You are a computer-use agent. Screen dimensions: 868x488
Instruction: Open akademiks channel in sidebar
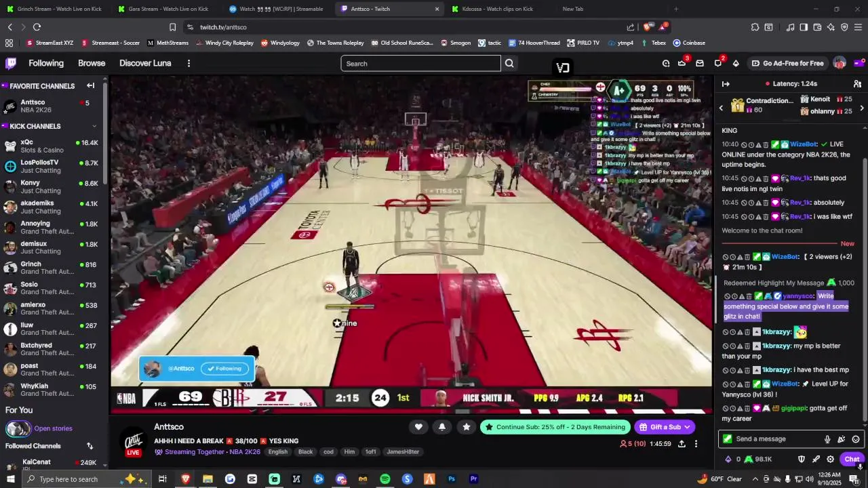[x=53, y=207]
